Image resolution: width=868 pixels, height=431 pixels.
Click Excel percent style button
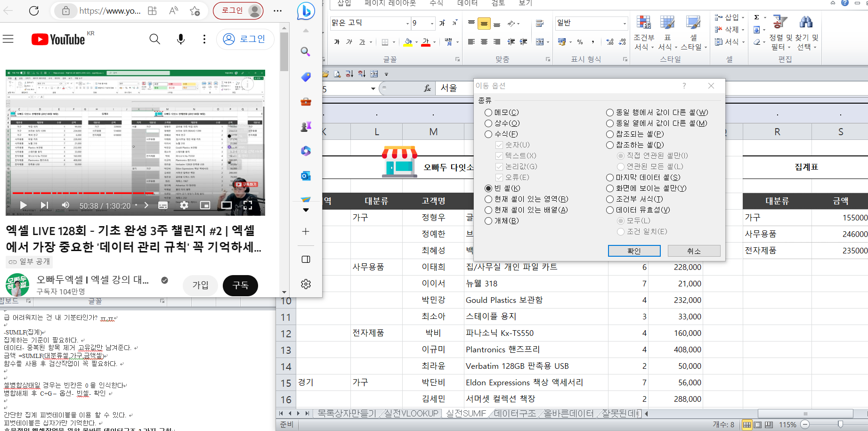tap(580, 42)
